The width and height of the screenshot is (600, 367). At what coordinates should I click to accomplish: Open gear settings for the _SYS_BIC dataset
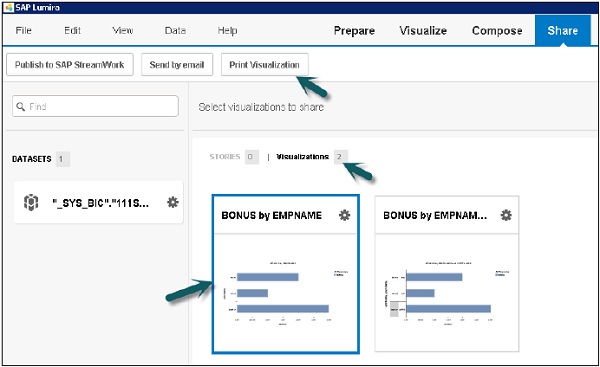pos(173,202)
